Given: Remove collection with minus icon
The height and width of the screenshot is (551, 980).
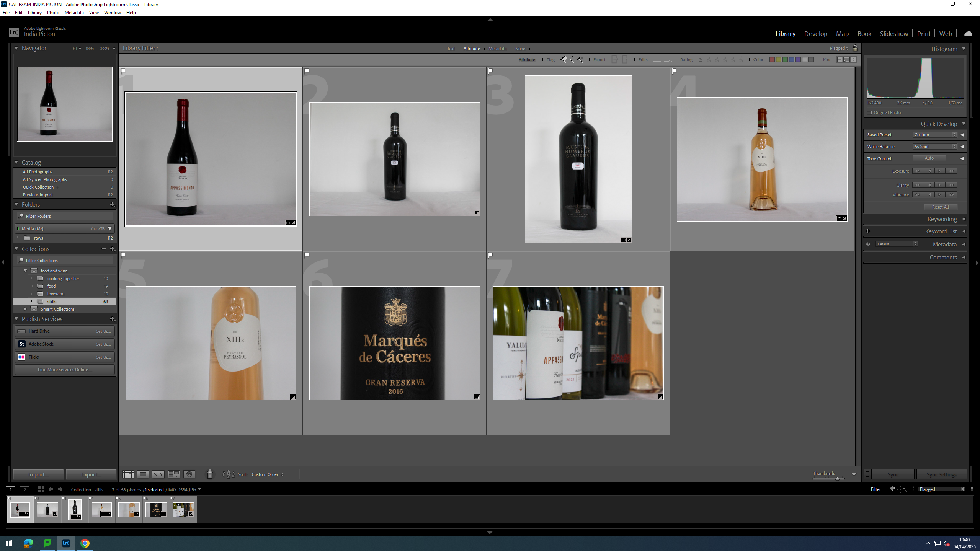Looking at the screenshot, I should pos(104,249).
